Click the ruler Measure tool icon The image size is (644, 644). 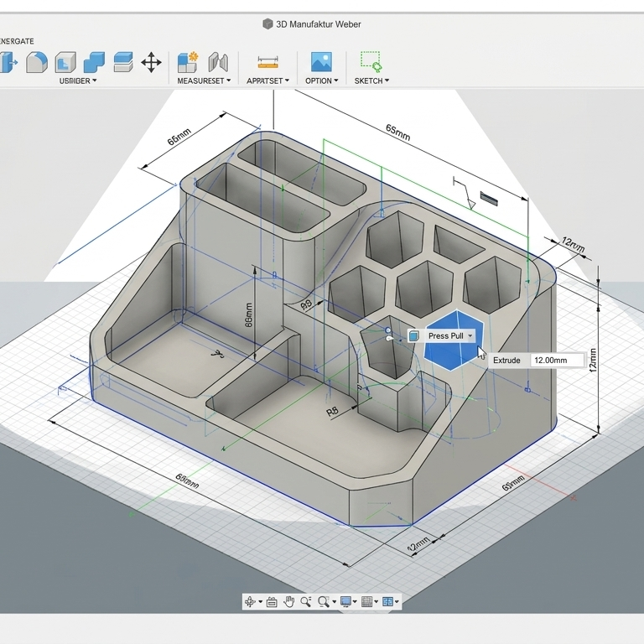pos(267,62)
